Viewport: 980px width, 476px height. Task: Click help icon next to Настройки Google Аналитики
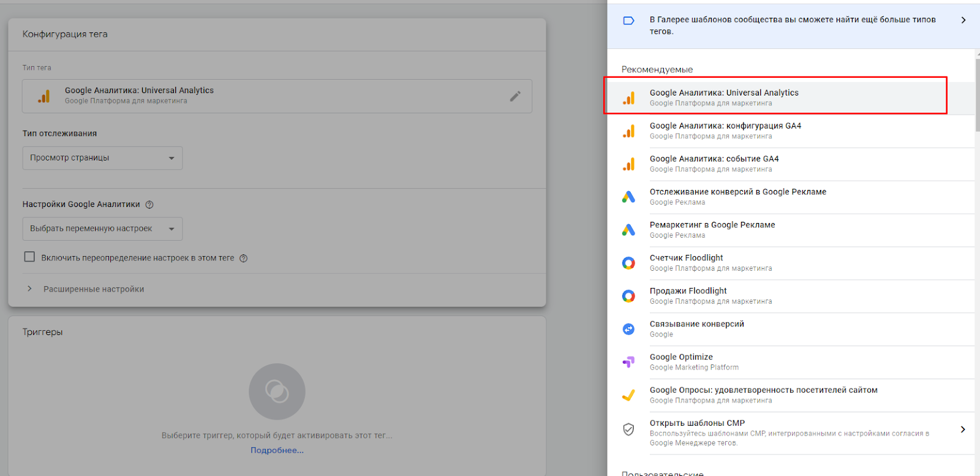pos(149,205)
